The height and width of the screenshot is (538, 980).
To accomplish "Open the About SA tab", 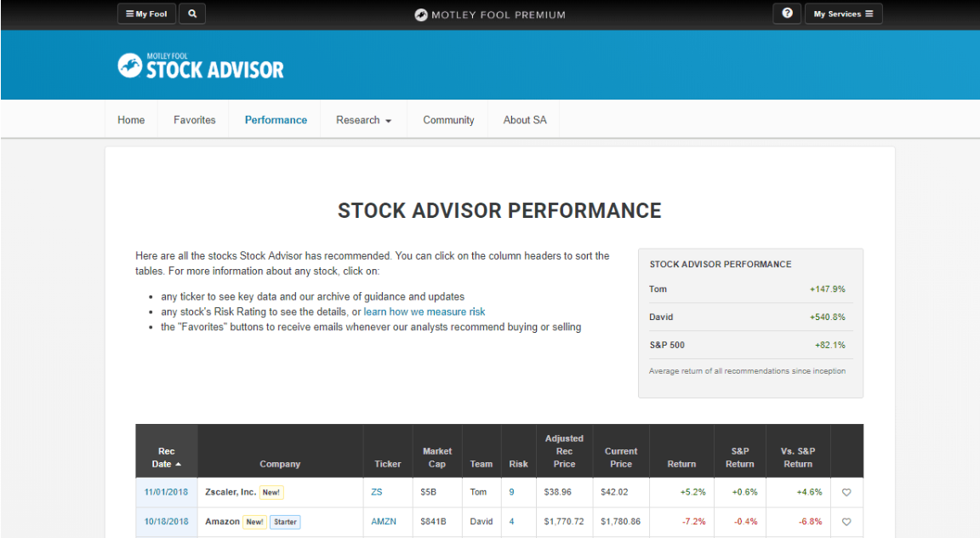I will pyautogui.click(x=524, y=119).
